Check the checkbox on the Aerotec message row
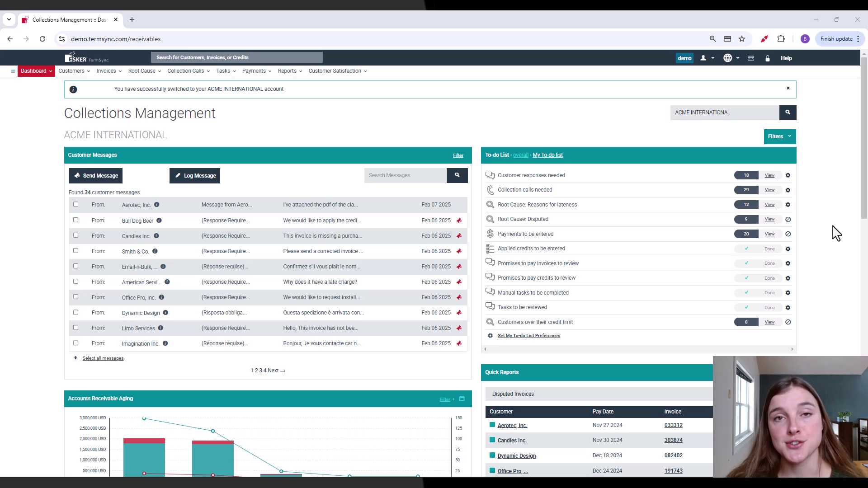 coord(75,204)
